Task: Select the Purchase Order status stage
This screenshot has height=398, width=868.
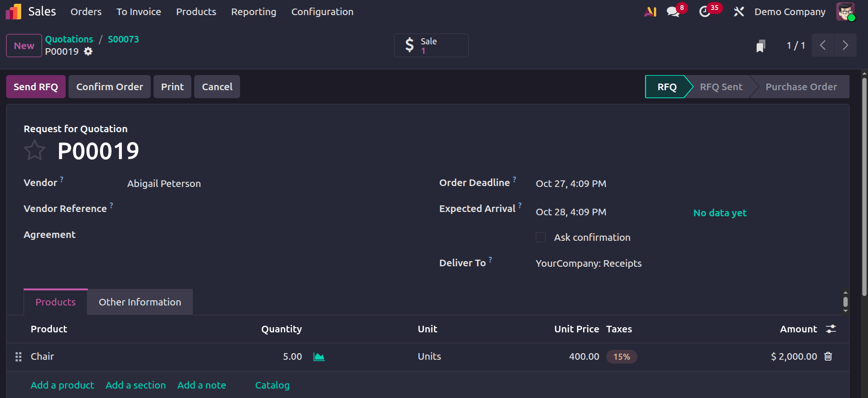Action: click(801, 87)
